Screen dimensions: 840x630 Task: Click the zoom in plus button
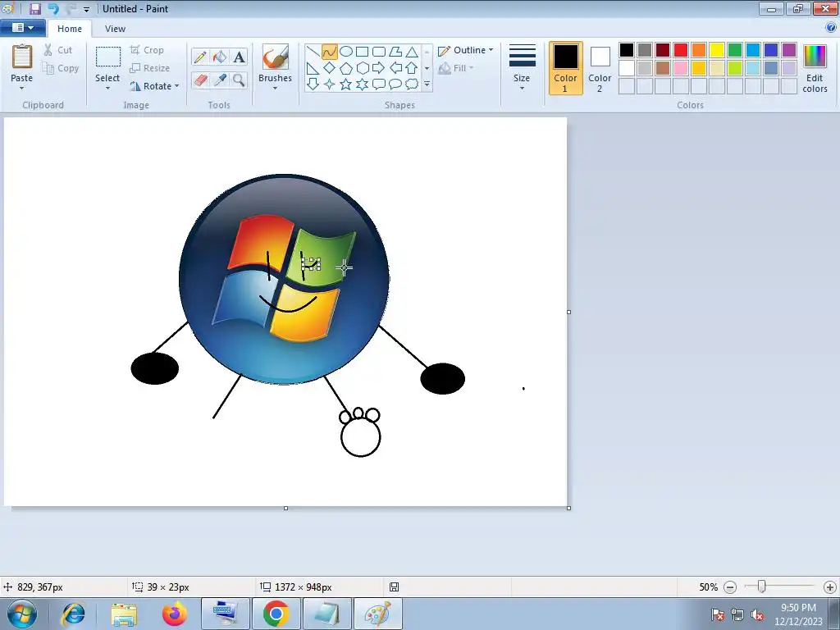pyautogui.click(x=830, y=587)
